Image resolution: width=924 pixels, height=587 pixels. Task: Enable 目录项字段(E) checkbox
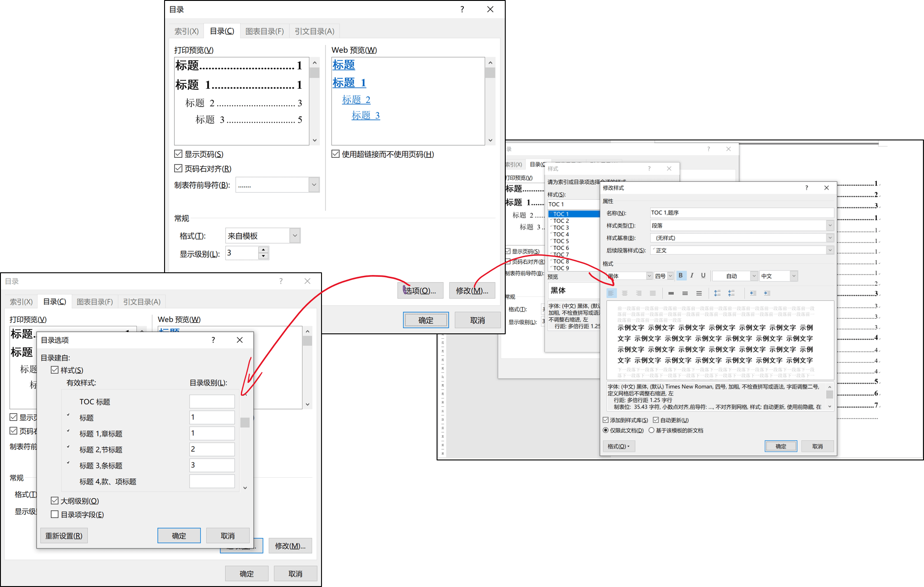tap(55, 514)
